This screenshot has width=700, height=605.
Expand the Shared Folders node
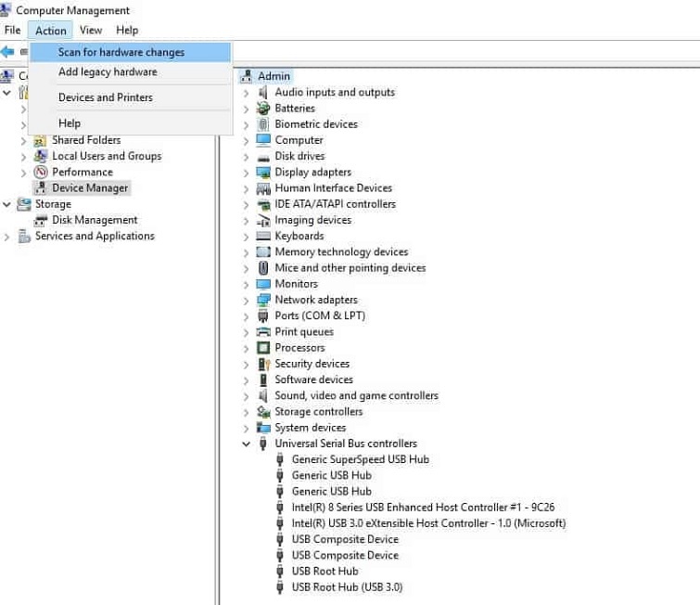click(23, 141)
